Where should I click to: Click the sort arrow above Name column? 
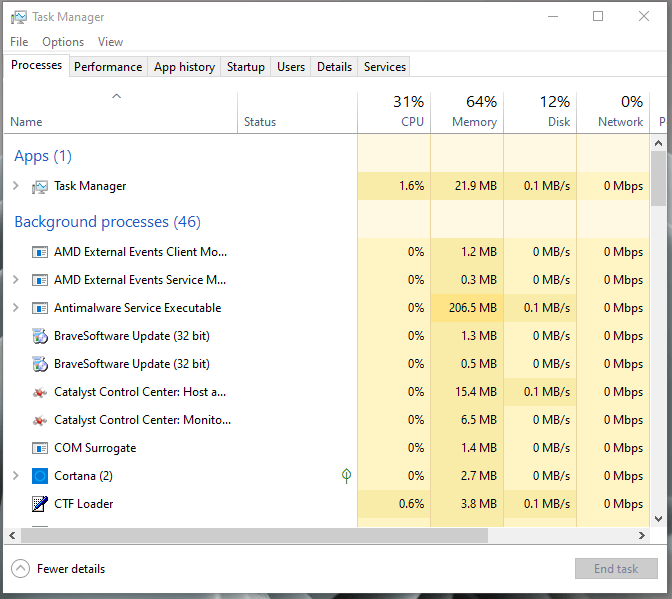pyautogui.click(x=117, y=96)
